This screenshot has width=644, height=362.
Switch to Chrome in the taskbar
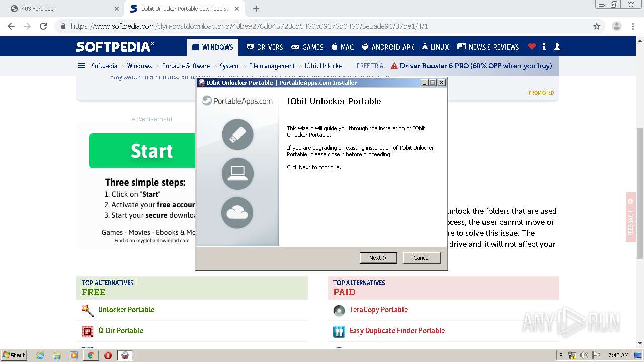pyautogui.click(x=91, y=355)
